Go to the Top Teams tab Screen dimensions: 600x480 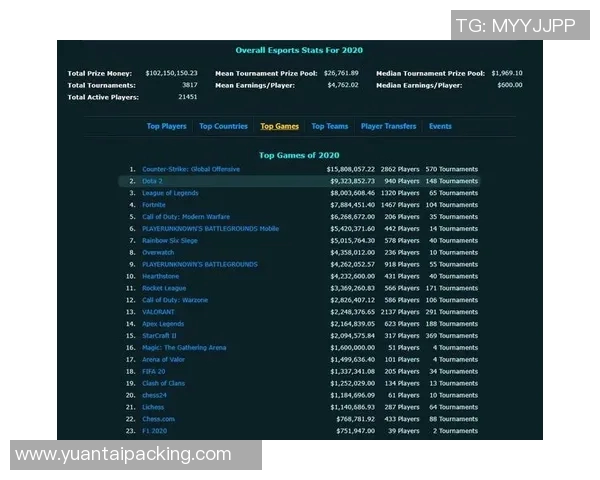point(330,127)
